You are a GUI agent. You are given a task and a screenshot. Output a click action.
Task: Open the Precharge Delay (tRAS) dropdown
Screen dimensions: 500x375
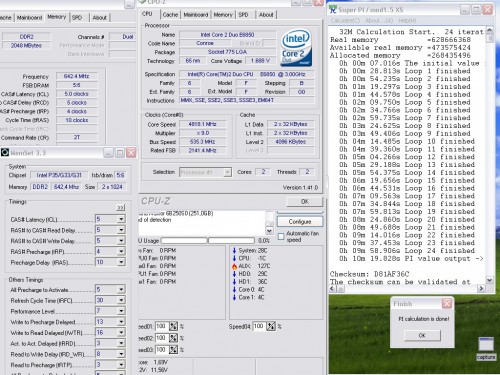point(121,262)
